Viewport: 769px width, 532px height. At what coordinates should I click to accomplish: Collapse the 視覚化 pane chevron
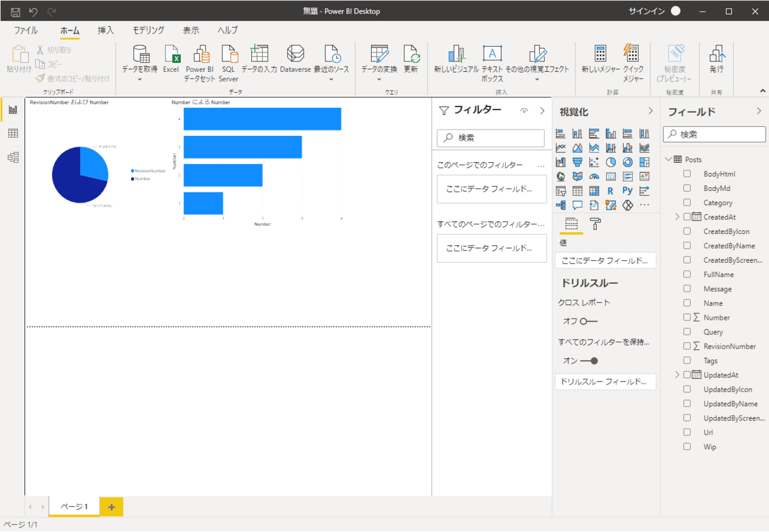pos(650,112)
